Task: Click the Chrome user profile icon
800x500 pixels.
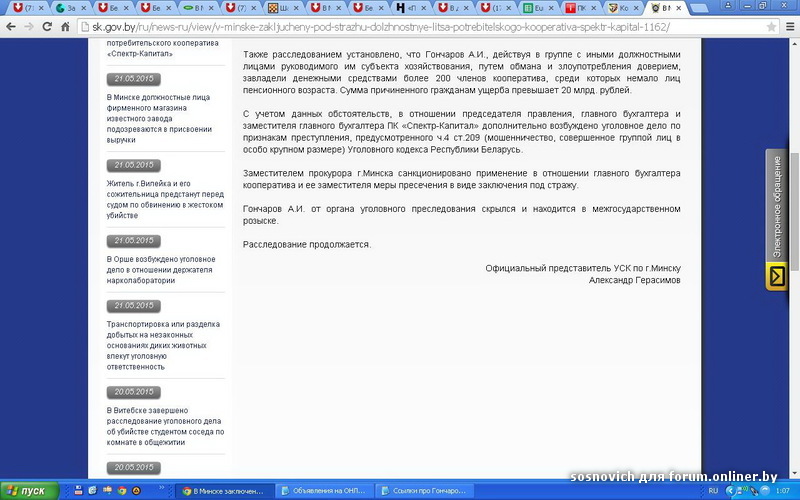Action: [x=728, y=5]
